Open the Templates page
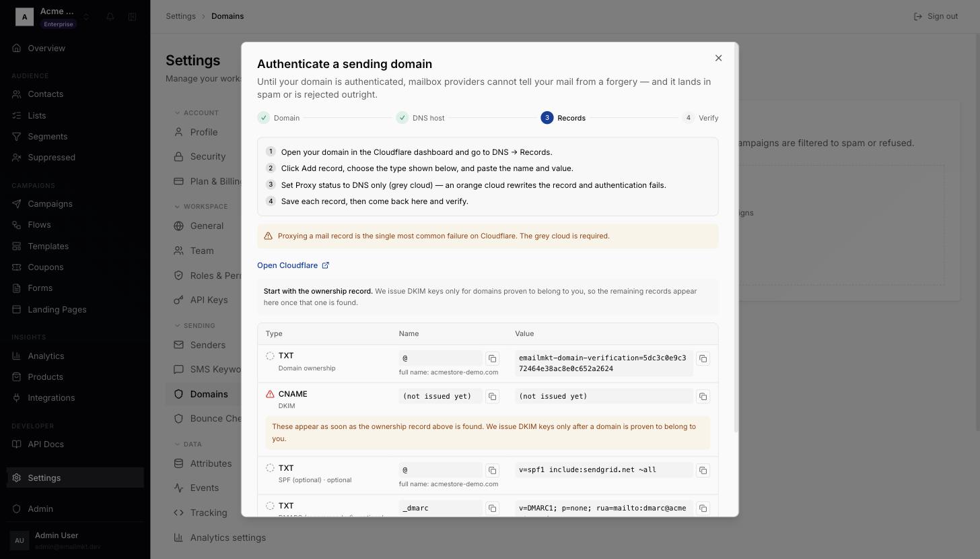Screen dimensions: 980x559 tap(75, 246)
